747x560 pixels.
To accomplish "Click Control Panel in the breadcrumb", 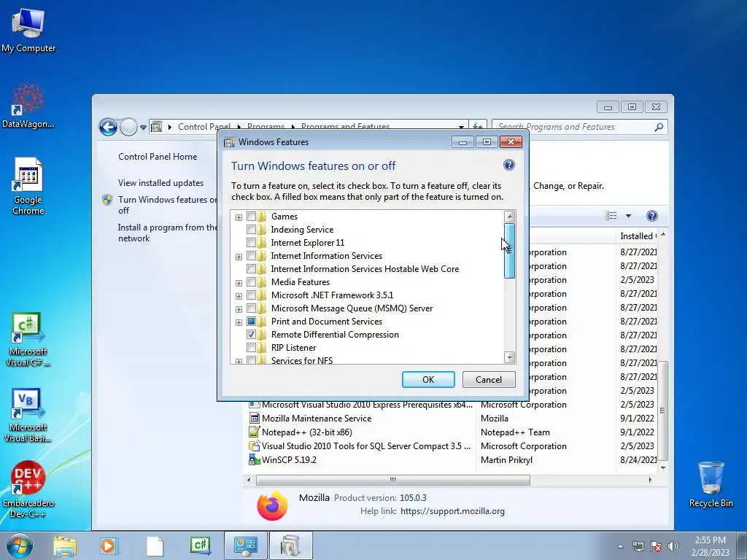I will coord(204,127).
